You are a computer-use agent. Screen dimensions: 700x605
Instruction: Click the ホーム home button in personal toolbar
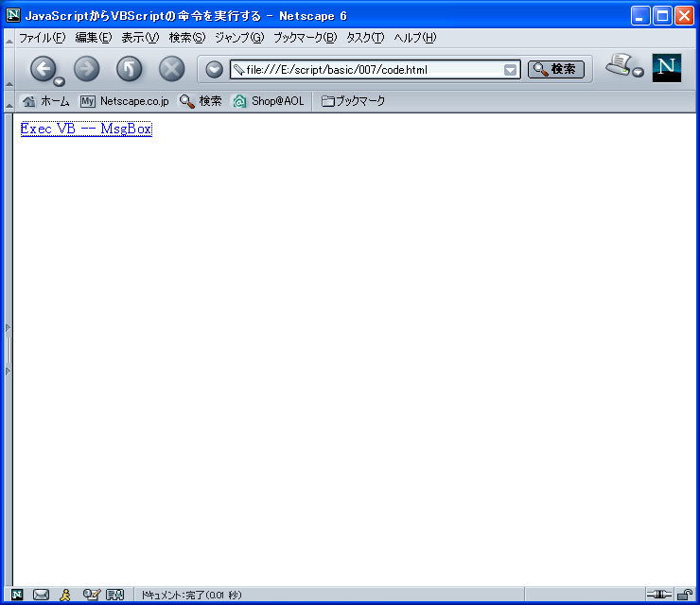point(46,101)
